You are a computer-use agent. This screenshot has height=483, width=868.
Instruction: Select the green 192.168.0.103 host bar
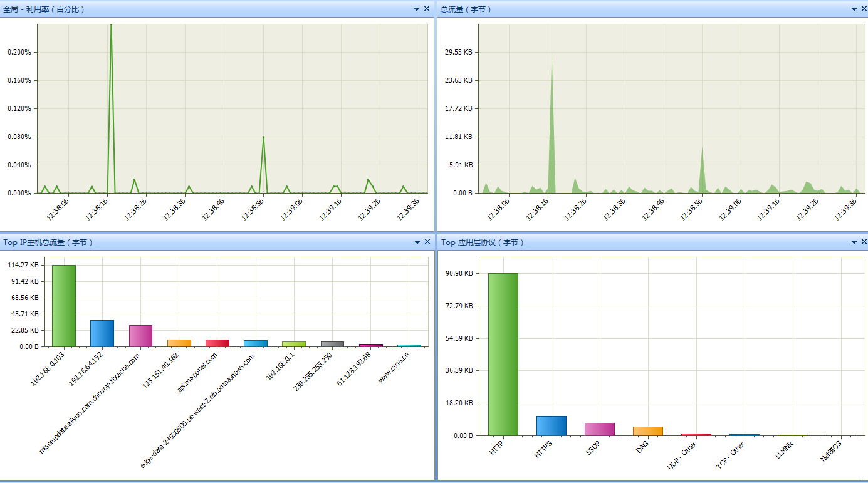(x=64, y=306)
